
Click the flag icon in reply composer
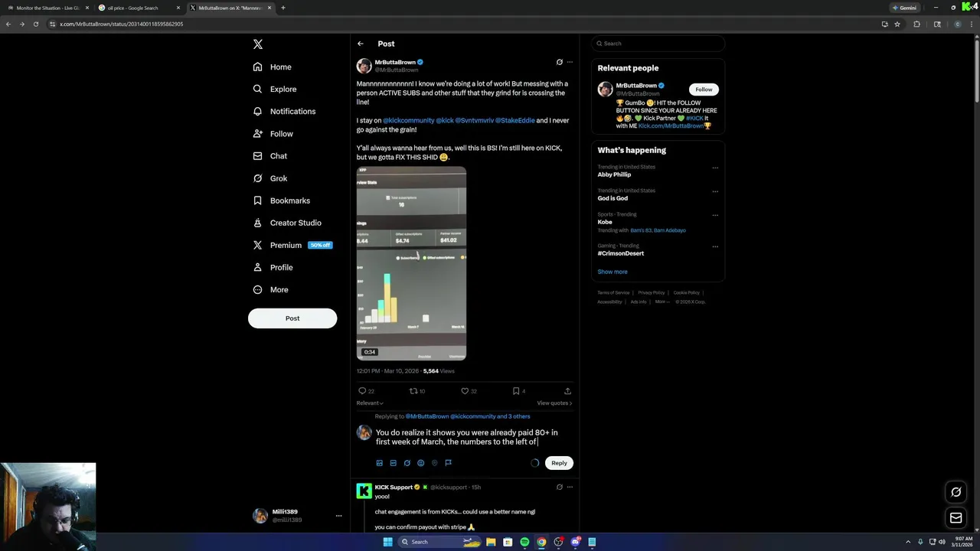448,463
